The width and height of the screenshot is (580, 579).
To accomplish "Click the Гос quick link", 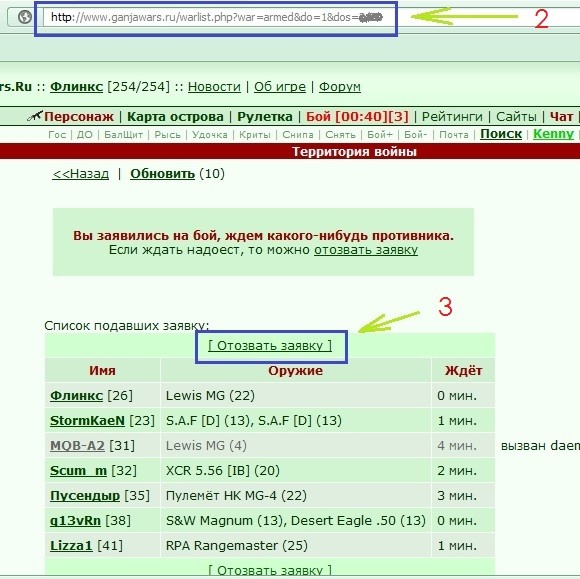I will [x=57, y=135].
